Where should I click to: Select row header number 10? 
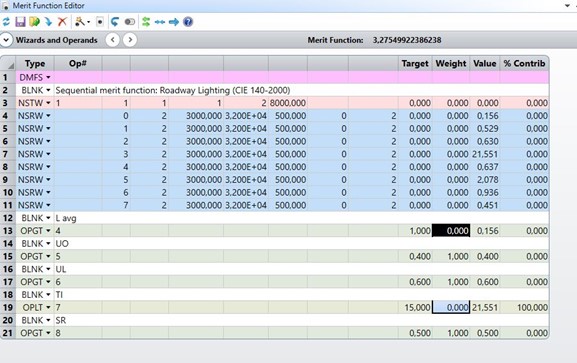click(8, 192)
